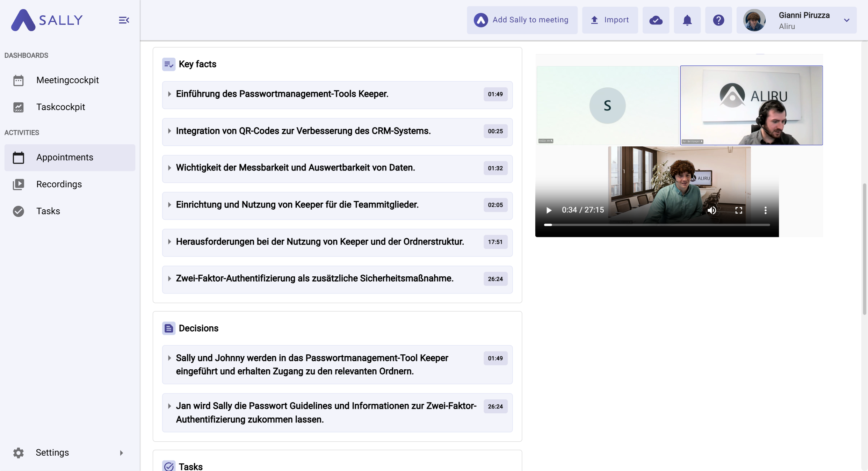Expand the Einführung des Passwortmanagement-Tools Keeper fact
Image resolution: width=868 pixels, height=471 pixels.
tap(169, 94)
